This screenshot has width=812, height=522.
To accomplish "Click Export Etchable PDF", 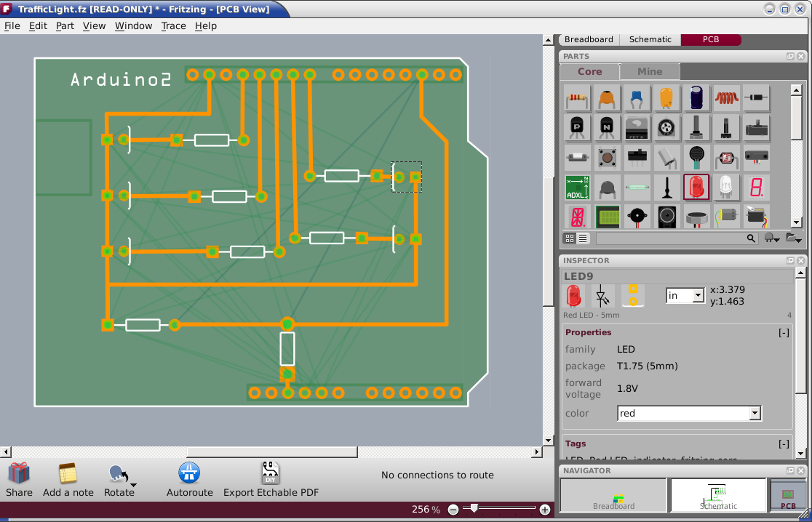I will [x=271, y=480].
